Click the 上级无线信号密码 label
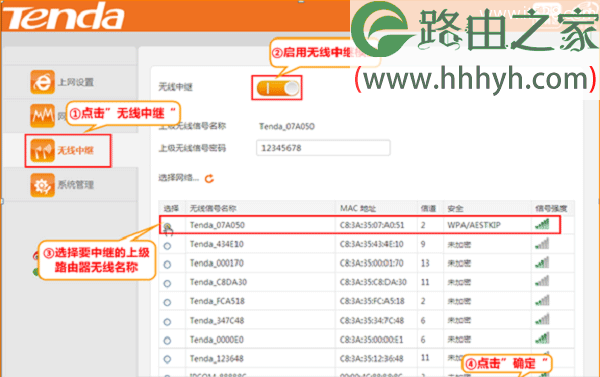 [192, 148]
